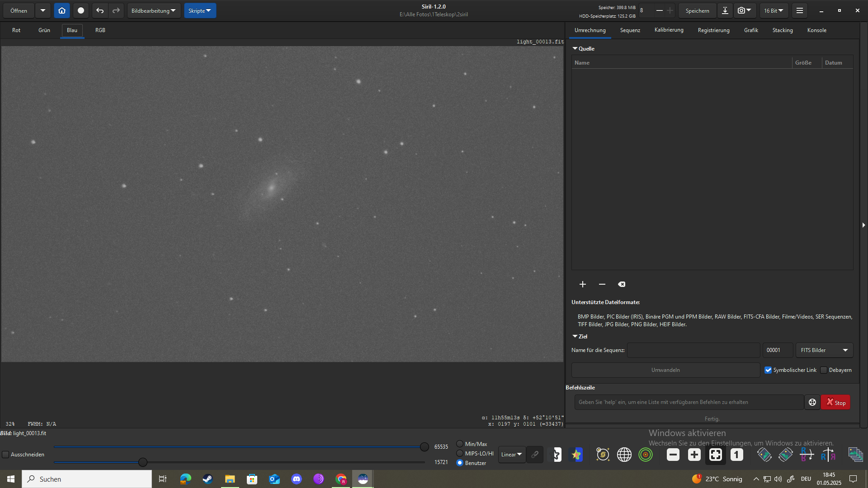Collapse the Ziel section
868x488 pixels.
tap(575, 336)
